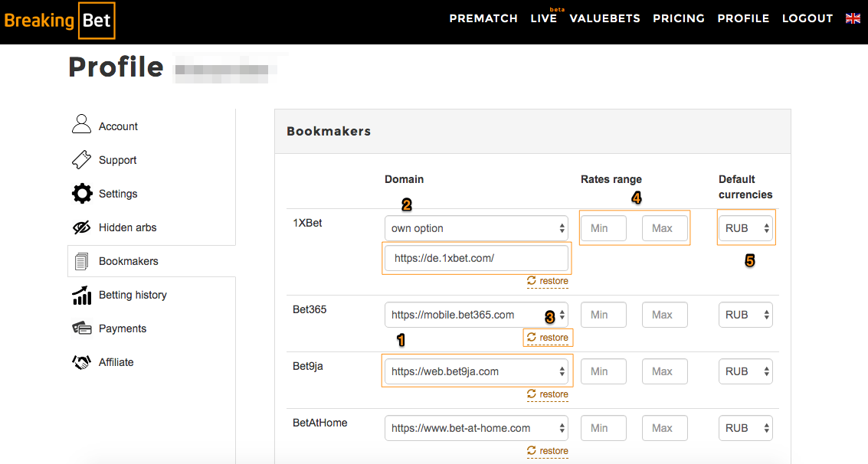Open Account in the sidebar
Screen dimensions: 868x464
118,126
